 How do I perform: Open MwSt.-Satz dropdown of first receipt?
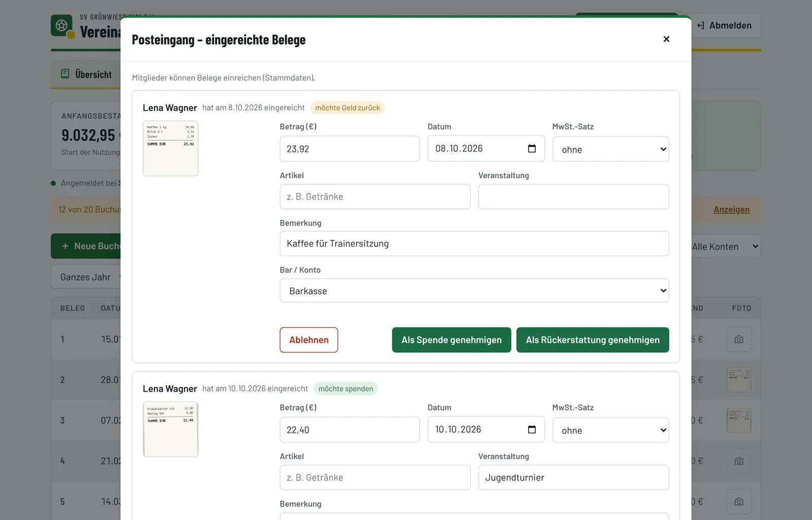click(x=611, y=149)
